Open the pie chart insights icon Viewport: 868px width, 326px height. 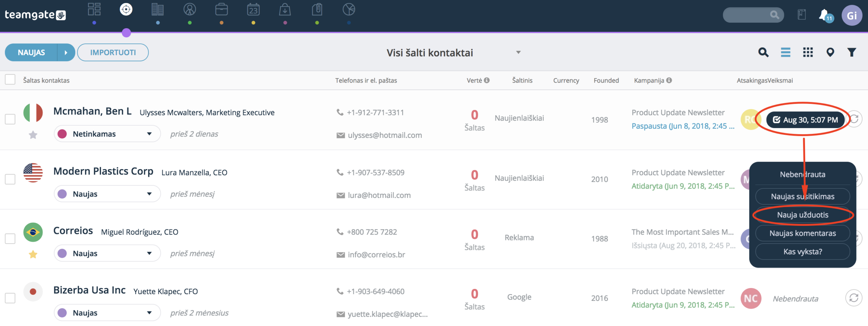349,10
